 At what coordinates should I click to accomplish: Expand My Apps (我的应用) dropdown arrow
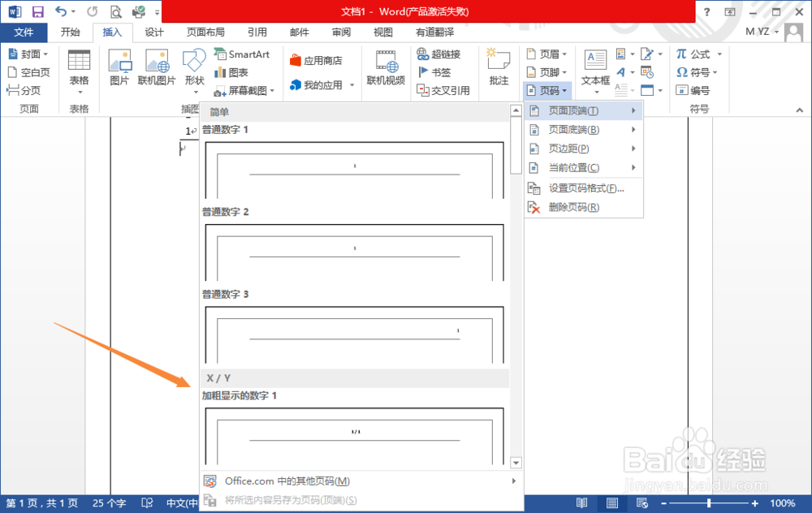tap(352, 85)
